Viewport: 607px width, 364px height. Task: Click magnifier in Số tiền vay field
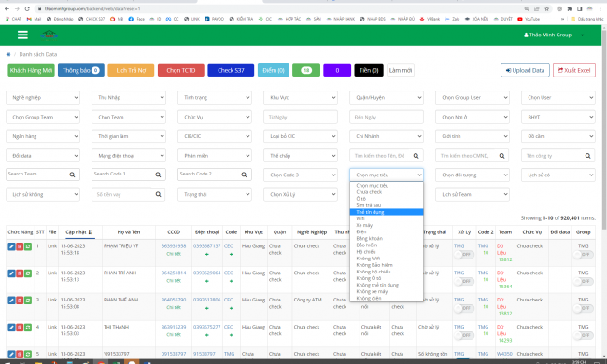158,194
